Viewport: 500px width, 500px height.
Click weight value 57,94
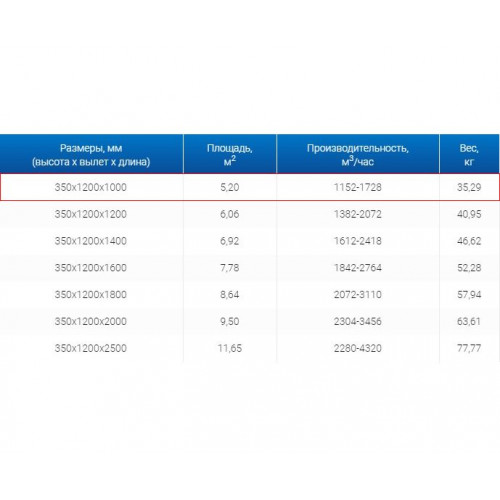click(x=469, y=295)
